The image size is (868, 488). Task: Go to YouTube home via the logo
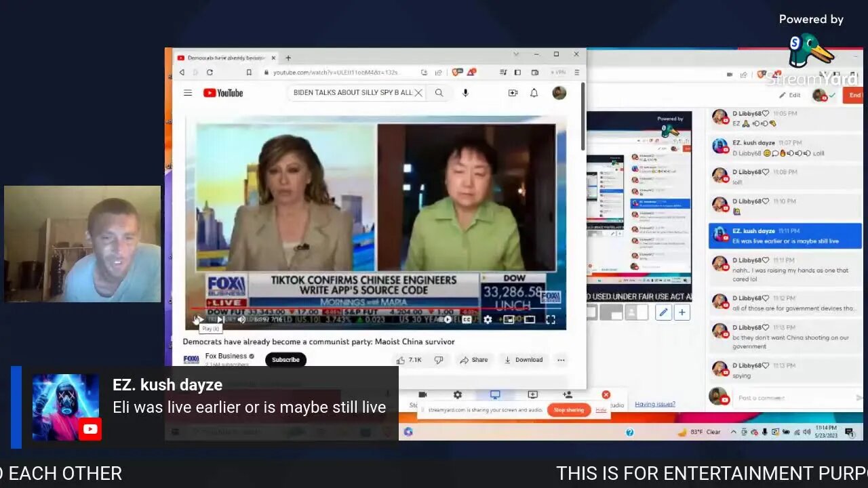(223, 93)
